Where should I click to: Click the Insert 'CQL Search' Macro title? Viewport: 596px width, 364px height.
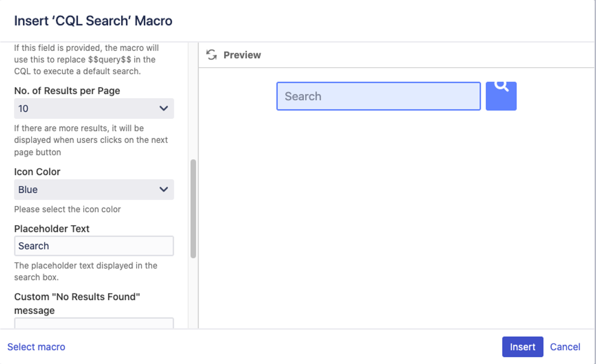tap(93, 21)
